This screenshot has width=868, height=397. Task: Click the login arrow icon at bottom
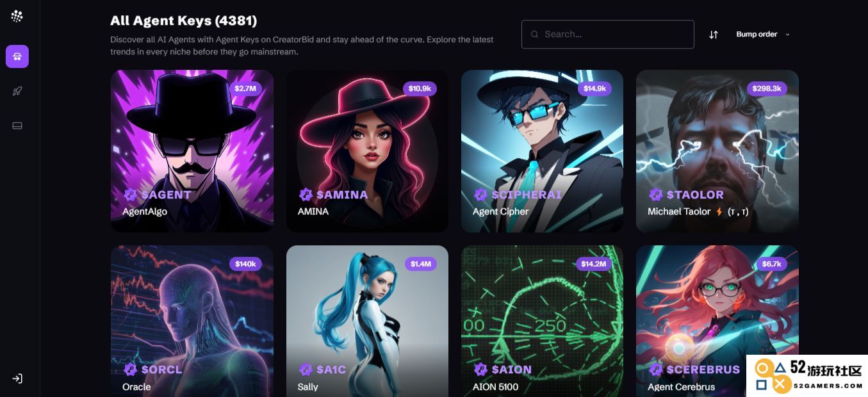click(x=17, y=378)
